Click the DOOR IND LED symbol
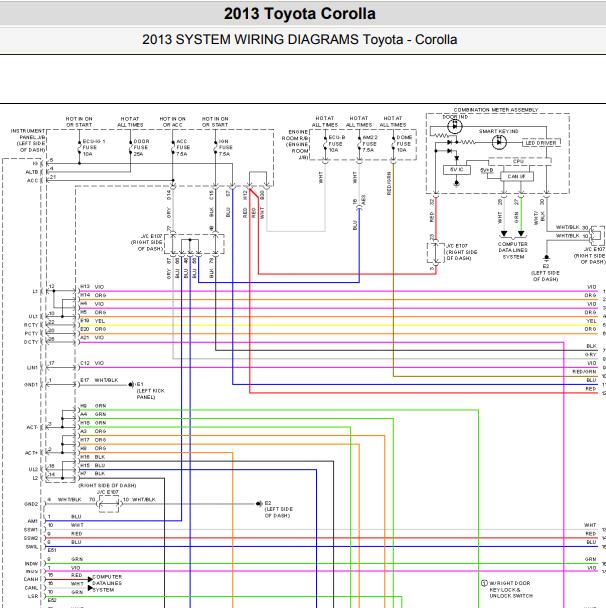606x608 pixels. click(x=454, y=126)
